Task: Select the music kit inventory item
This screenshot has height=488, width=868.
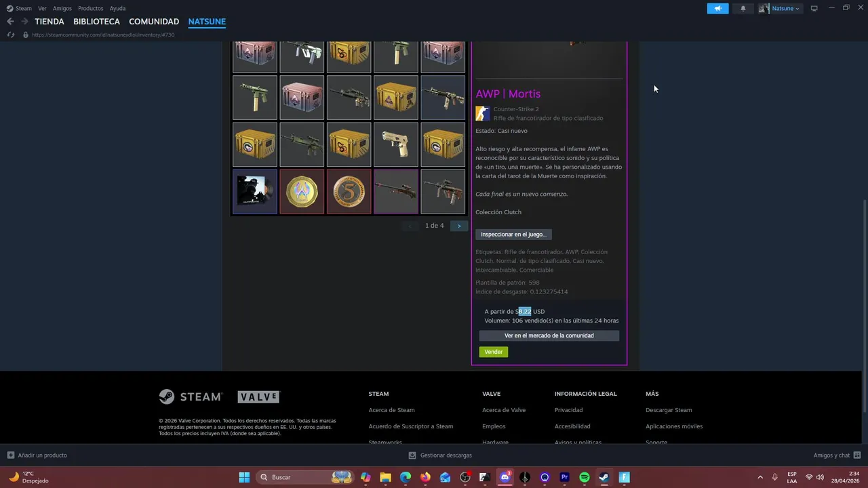Action: (x=255, y=192)
